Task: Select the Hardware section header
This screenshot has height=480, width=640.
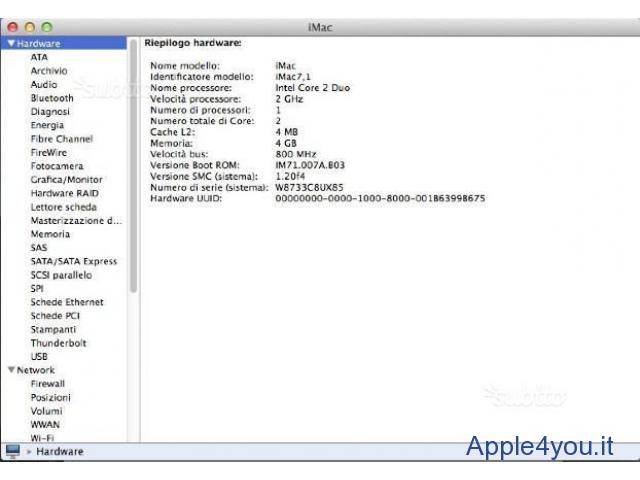Action: 64,43
